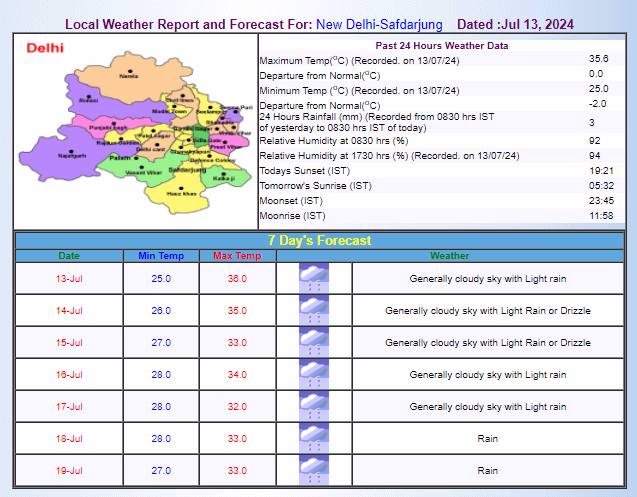
Task: Select the 15-Jul weather icon
Action: pos(314,342)
